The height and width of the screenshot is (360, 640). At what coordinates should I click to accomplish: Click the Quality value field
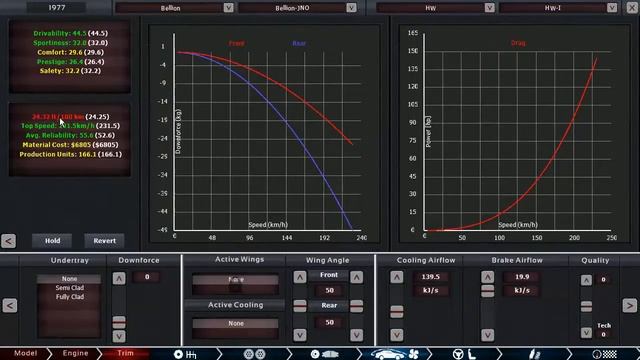[x=603, y=280]
